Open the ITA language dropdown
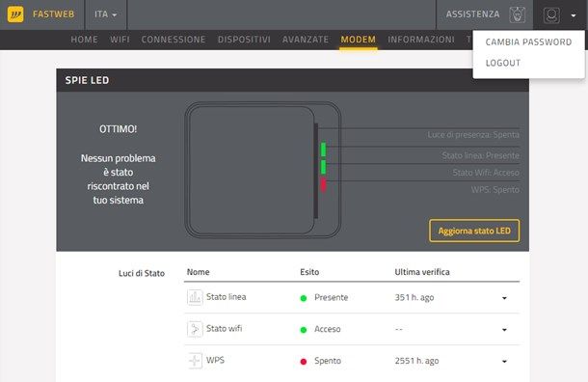This screenshot has height=382, width=588. tap(105, 14)
